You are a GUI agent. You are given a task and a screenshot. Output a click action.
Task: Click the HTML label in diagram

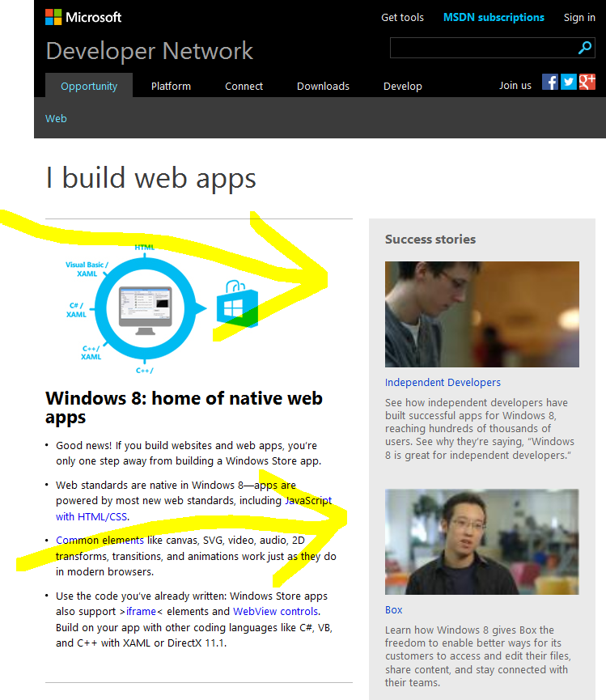pos(145,248)
